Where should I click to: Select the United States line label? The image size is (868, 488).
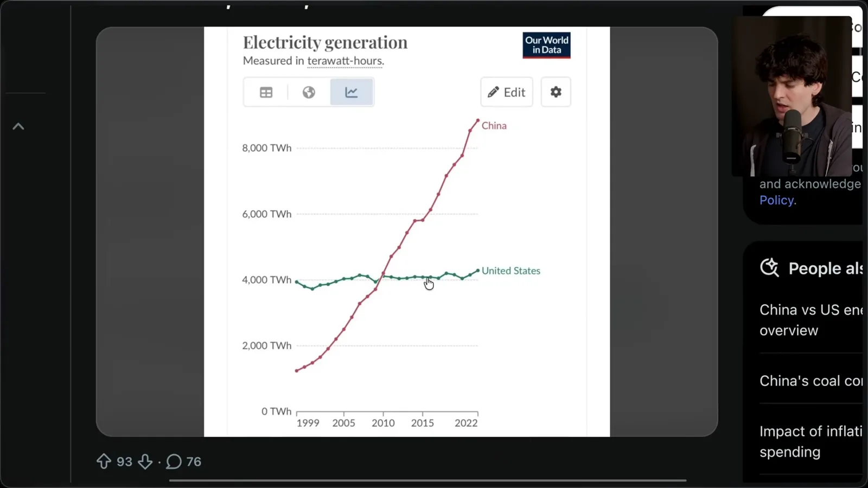coord(510,271)
